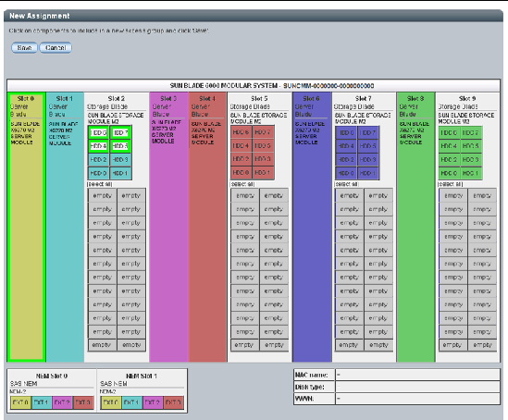Choose HDD 1 on Slot 9

click(x=471, y=173)
